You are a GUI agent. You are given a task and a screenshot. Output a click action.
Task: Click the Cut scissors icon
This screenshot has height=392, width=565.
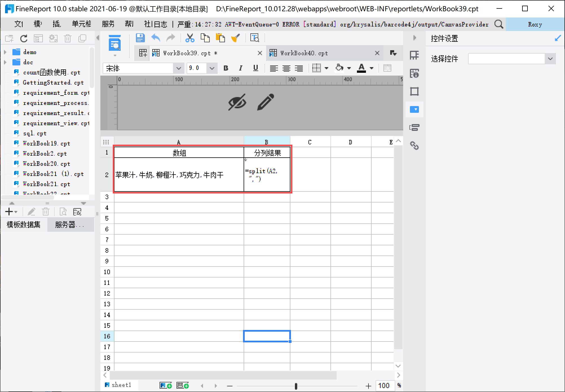pyautogui.click(x=190, y=38)
